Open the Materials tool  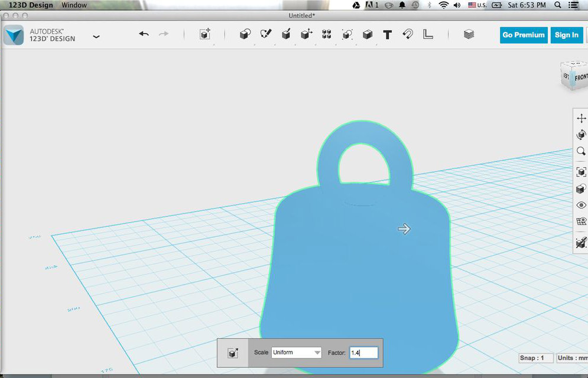469,34
